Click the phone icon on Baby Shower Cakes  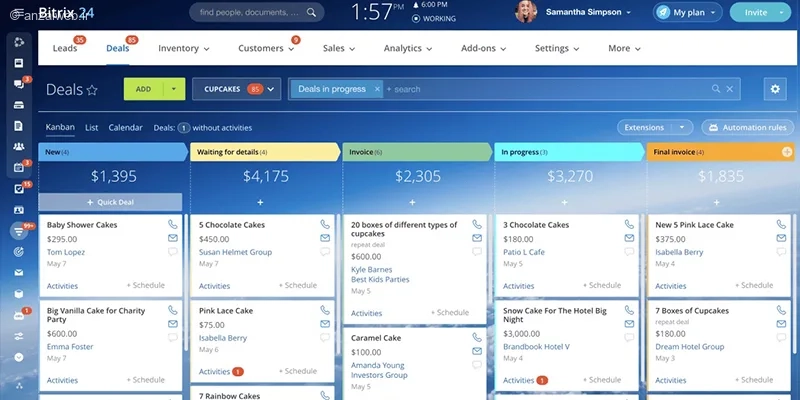pos(172,224)
